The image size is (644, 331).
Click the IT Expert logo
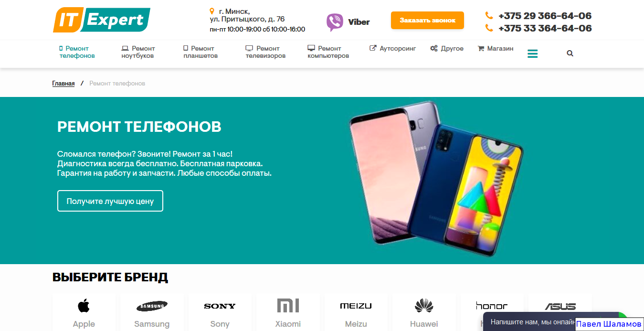(101, 20)
